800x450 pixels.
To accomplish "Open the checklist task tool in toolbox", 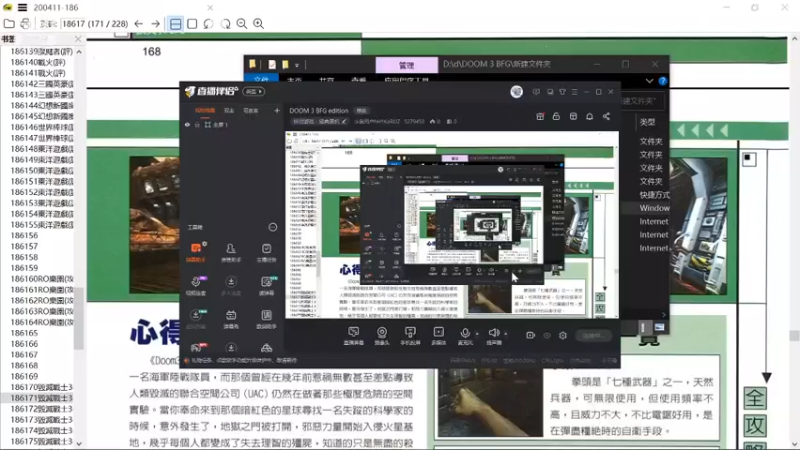I will [x=266, y=252].
